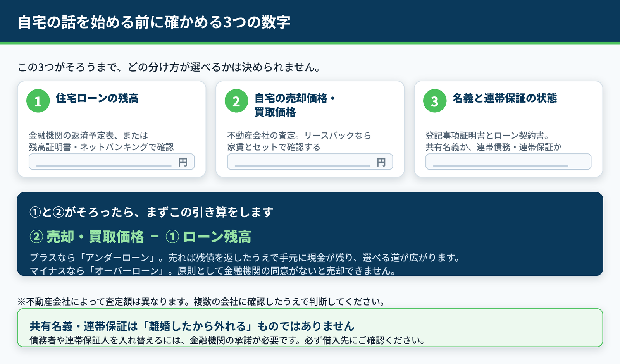Select the heading 名義と連帯保証の状態
The image size is (620, 364).
pos(505,98)
